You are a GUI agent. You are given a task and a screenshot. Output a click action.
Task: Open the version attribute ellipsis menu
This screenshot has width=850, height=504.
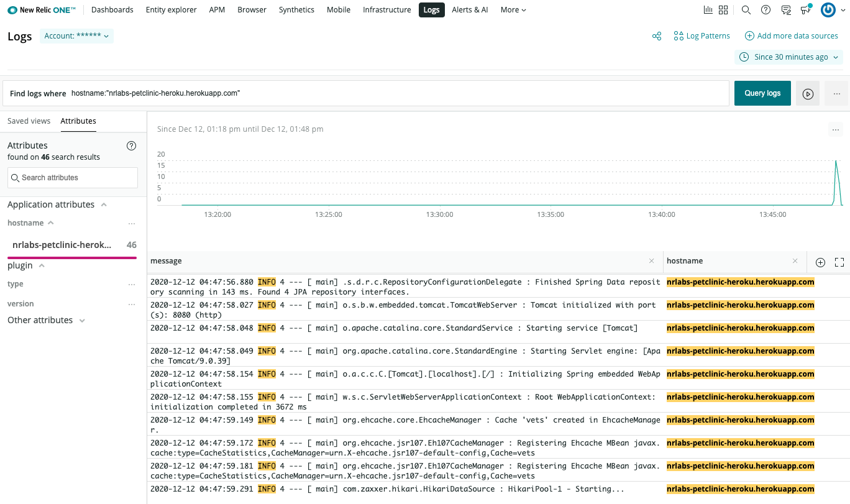pos(131,305)
